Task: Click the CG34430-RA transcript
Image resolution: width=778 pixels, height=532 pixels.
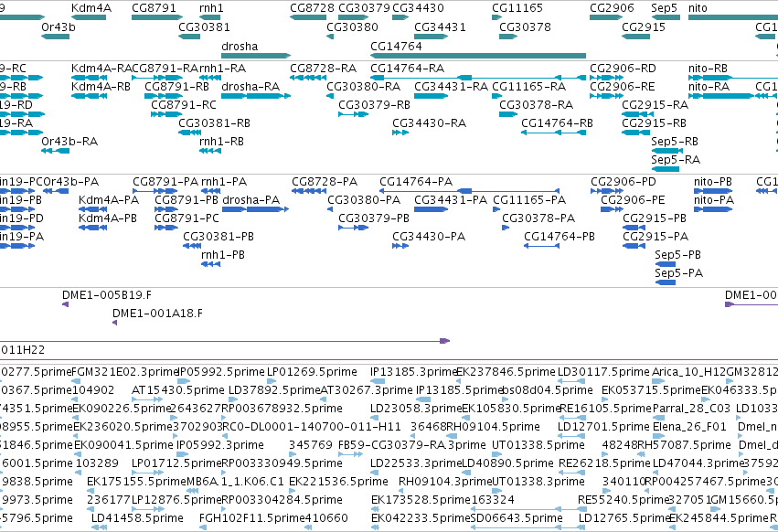Action: pyautogui.click(x=400, y=133)
